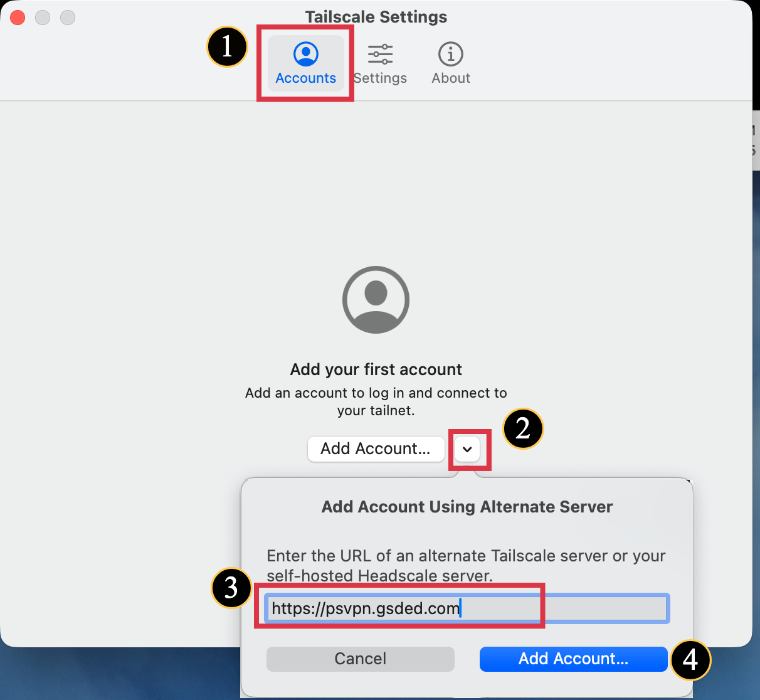Viewport: 760px width, 700px height.
Task: Click the profile silhouette above 'Add your first account'
Action: click(x=376, y=300)
